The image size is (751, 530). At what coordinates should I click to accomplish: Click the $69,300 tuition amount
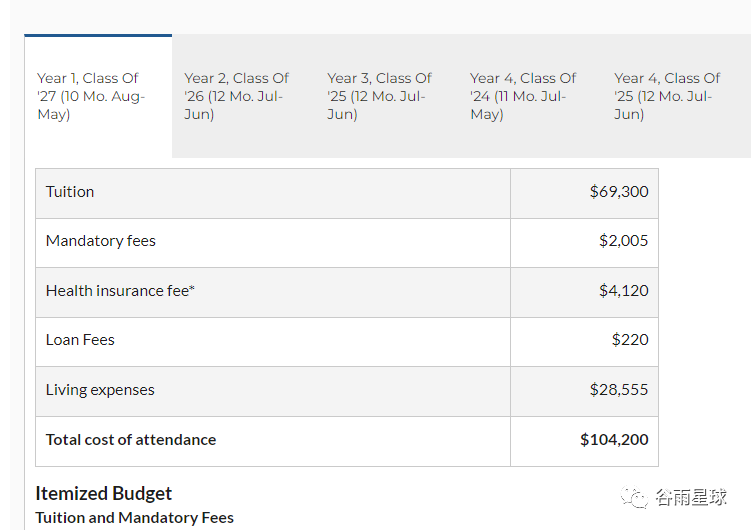[x=619, y=192]
